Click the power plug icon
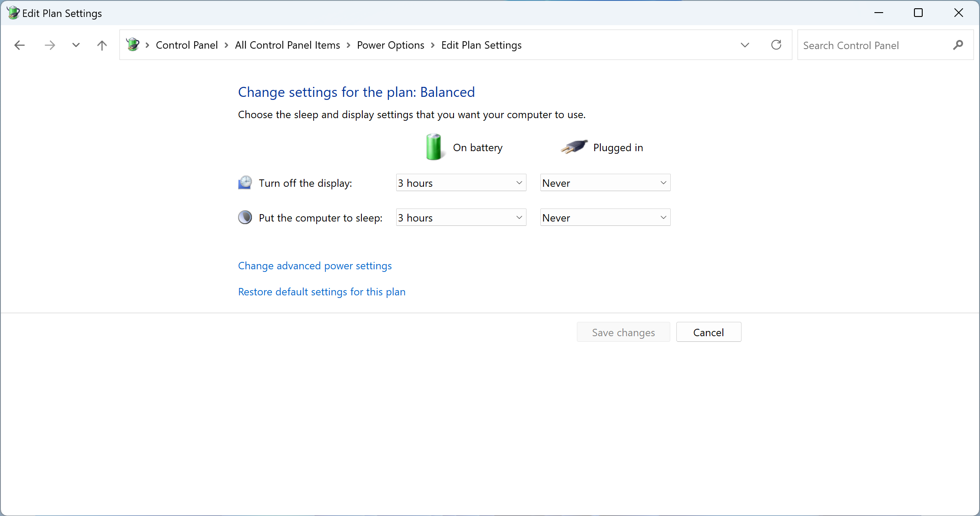 click(x=573, y=147)
